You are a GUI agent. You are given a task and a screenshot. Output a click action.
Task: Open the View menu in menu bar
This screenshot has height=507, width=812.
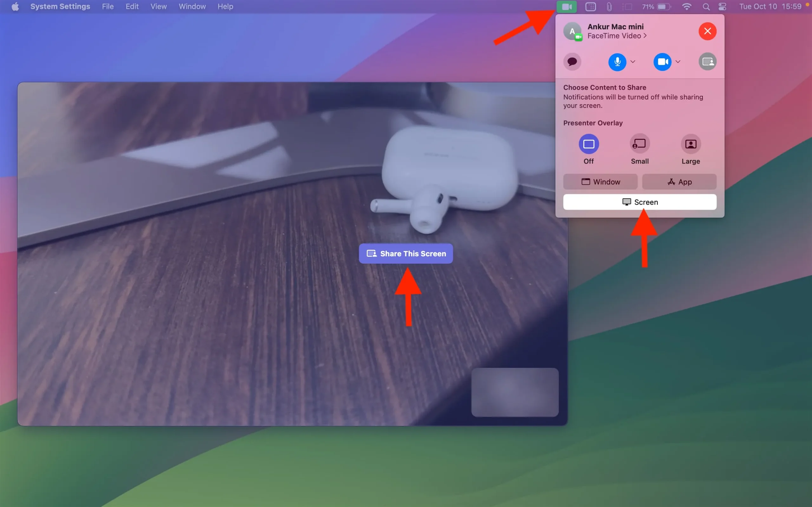[x=158, y=6]
